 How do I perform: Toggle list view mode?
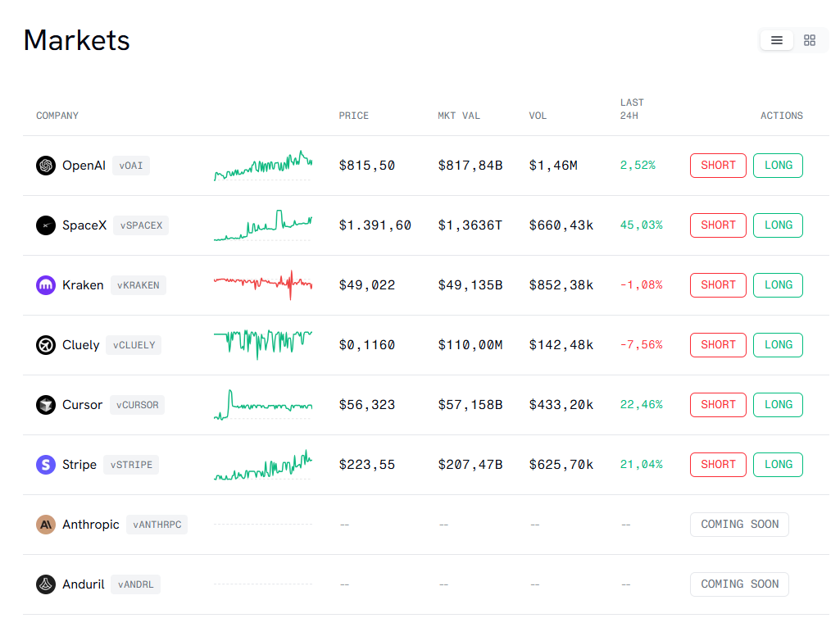(x=776, y=39)
